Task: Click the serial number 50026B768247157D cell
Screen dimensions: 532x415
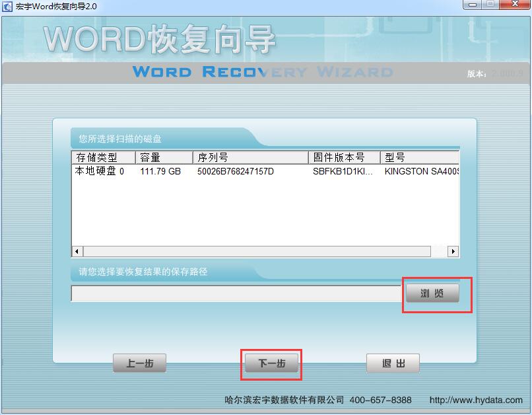Action: pyautogui.click(x=235, y=172)
